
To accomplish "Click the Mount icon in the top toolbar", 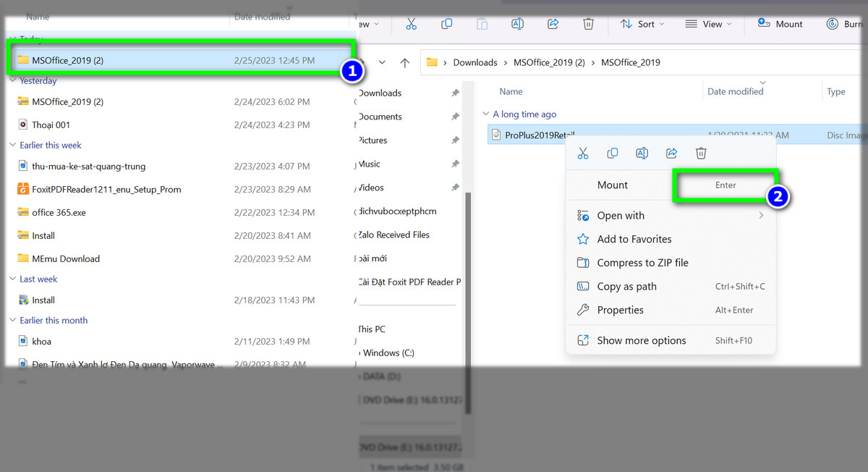I will [x=764, y=23].
